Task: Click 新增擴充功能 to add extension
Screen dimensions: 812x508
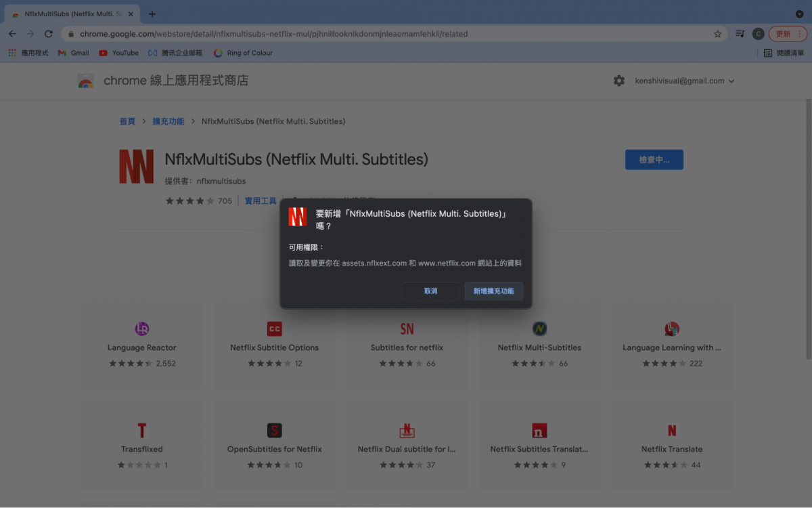Action: (x=493, y=291)
